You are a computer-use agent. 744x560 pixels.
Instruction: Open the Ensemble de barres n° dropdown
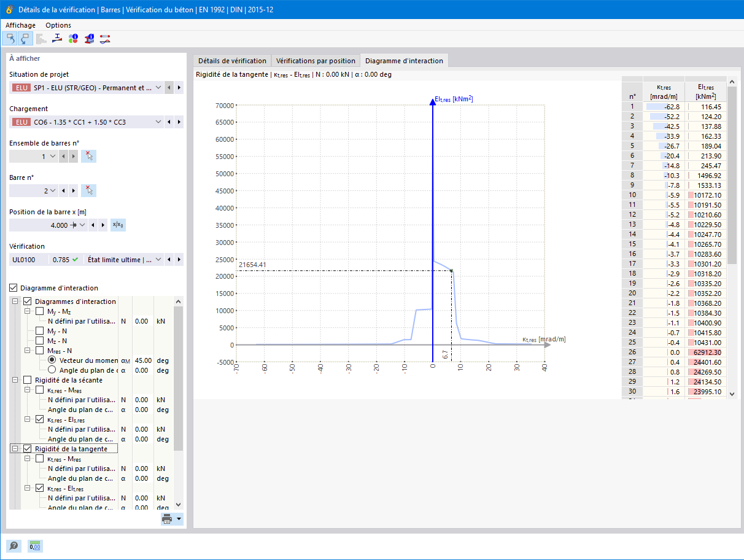[53, 157]
